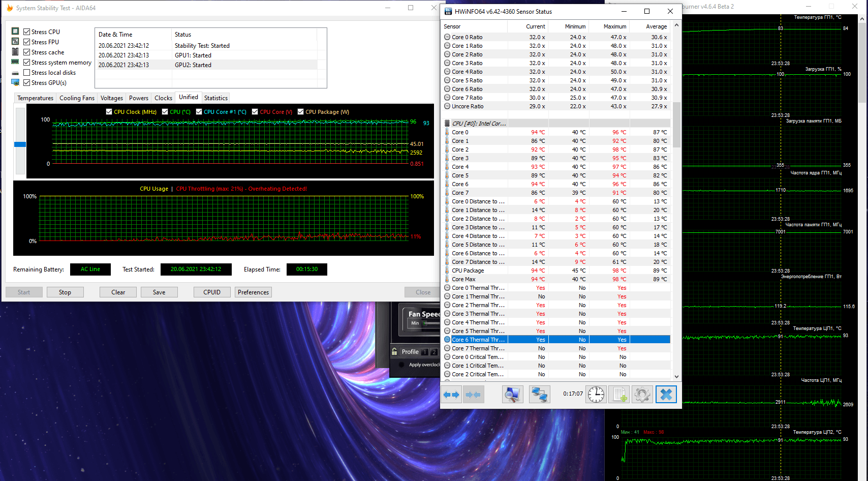Uncheck the Stress GPU(s) checkbox
Screen dimensions: 868x481
click(x=27, y=82)
